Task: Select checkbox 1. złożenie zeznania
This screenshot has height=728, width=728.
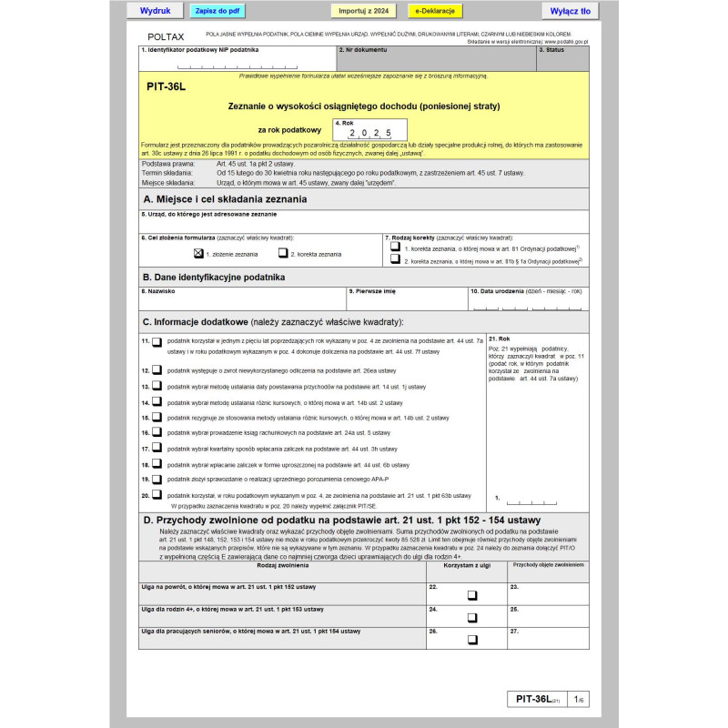Action: coord(198,254)
